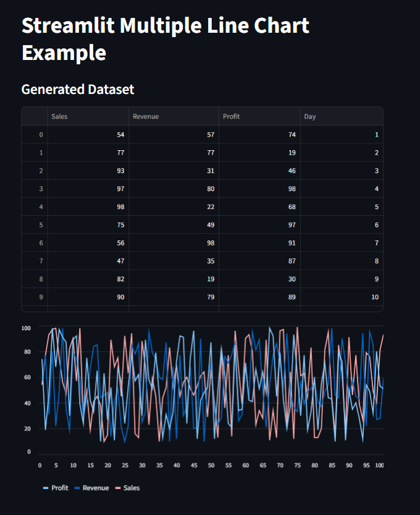Click the Profit cell showing 74
This screenshot has height=515, width=420.
pos(259,134)
